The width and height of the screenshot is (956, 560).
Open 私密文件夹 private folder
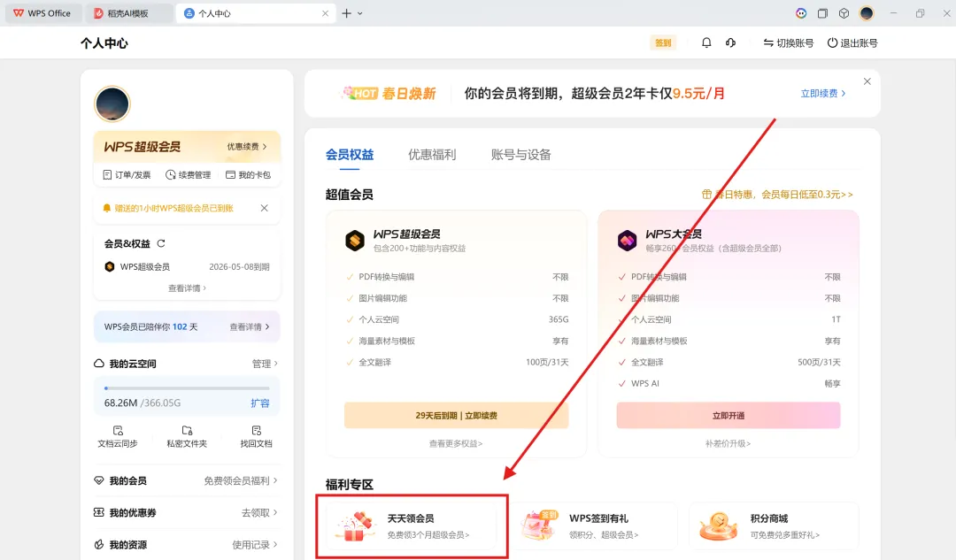187,436
